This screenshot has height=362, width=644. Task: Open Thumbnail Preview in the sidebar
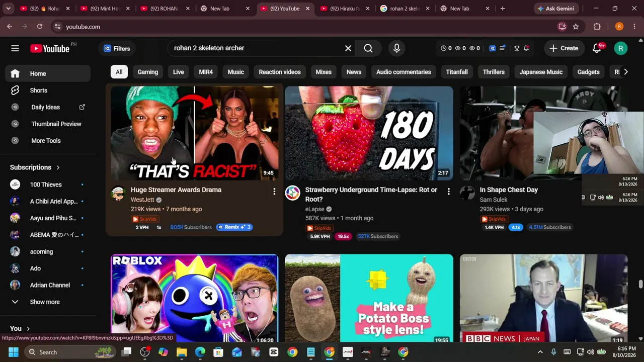(x=48, y=124)
